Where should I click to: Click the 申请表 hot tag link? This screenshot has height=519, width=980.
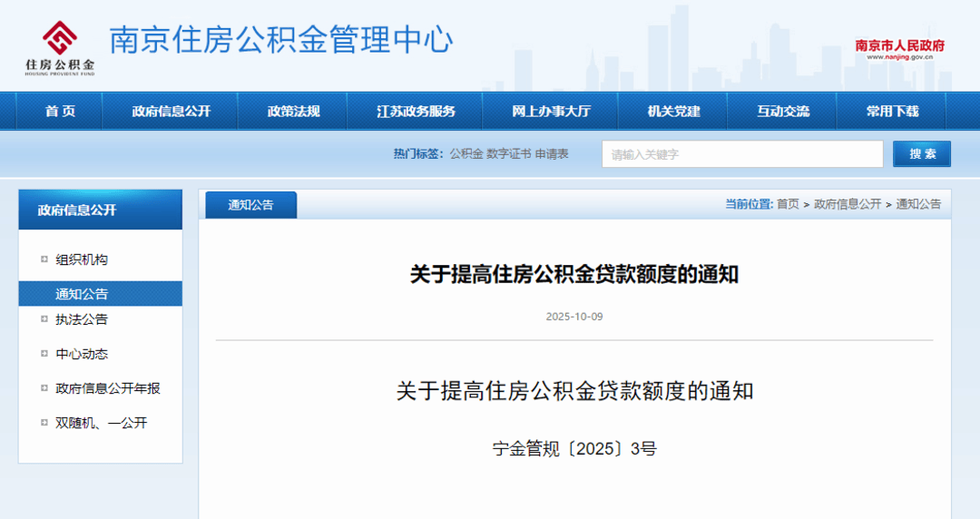pyautogui.click(x=552, y=154)
